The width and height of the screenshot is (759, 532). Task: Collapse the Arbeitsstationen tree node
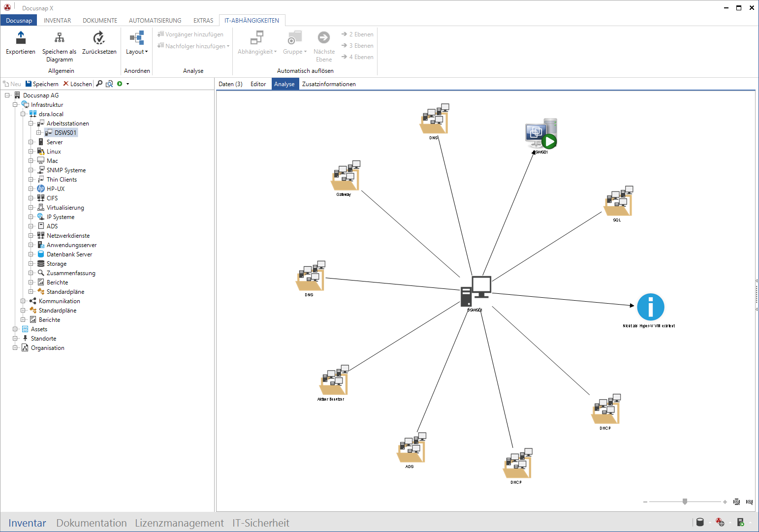pyautogui.click(x=31, y=124)
